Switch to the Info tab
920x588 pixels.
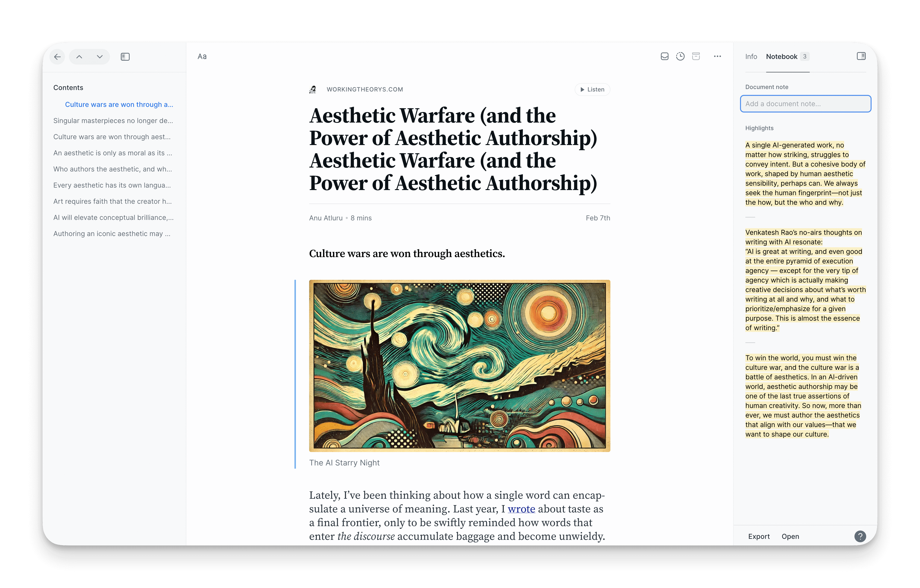point(751,56)
